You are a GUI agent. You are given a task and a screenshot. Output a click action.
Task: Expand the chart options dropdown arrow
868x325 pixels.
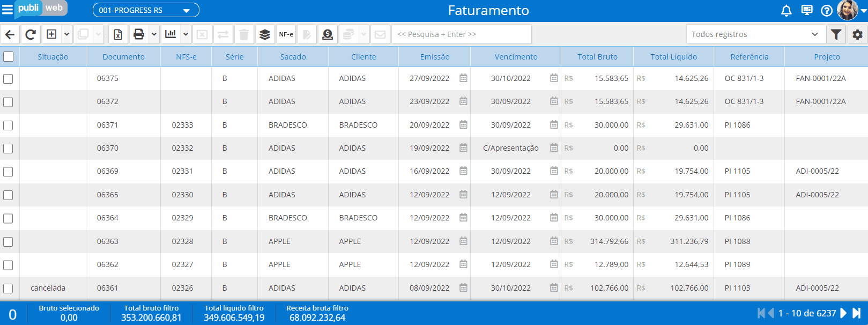[186, 34]
